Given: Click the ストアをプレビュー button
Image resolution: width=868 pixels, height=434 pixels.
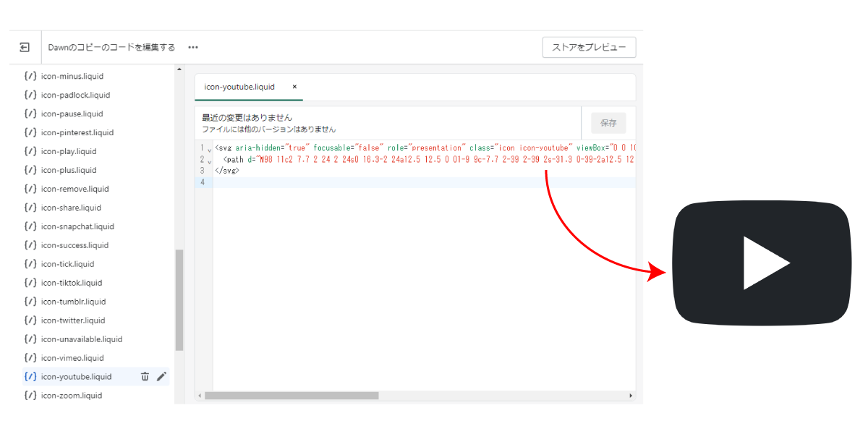Looking at the screenshot, I should pyautogui.click(x=589, y=47).
